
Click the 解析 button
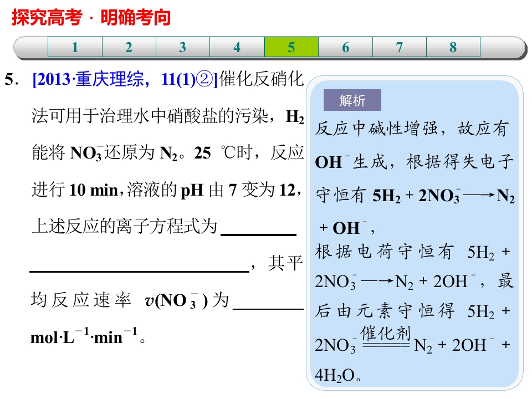pyautogui.click(x=352, y=100)
